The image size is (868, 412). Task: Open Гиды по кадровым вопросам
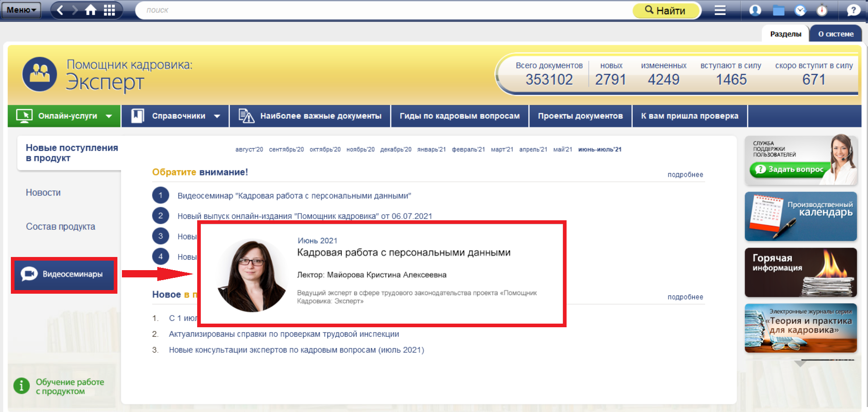point(460,116)
